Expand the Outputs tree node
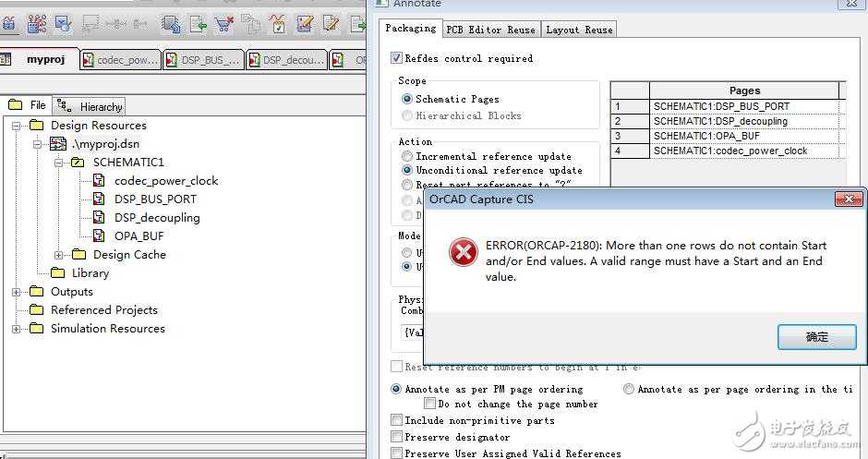Image resolution: width=868 pixels, height=459 pixels. [16, 292]
